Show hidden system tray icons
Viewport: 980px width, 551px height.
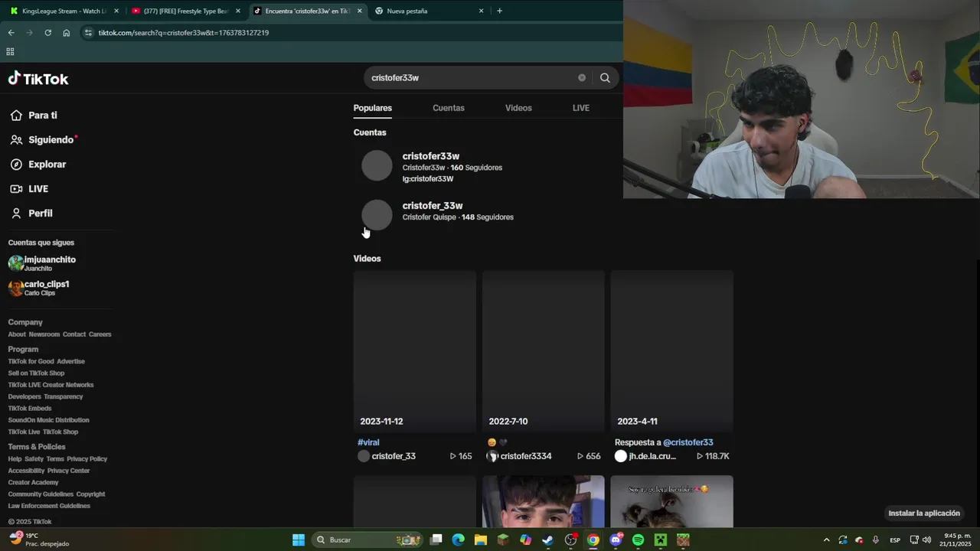[826, 540]
